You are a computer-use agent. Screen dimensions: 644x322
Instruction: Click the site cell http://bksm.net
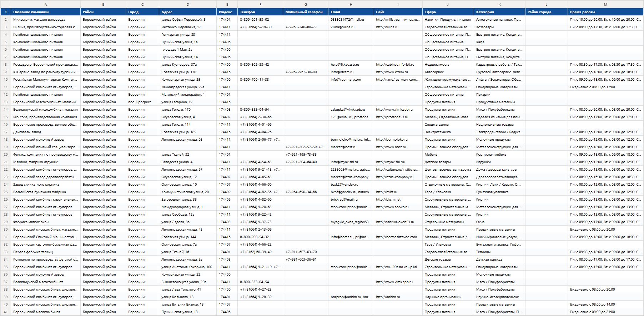tap(398, 200)
